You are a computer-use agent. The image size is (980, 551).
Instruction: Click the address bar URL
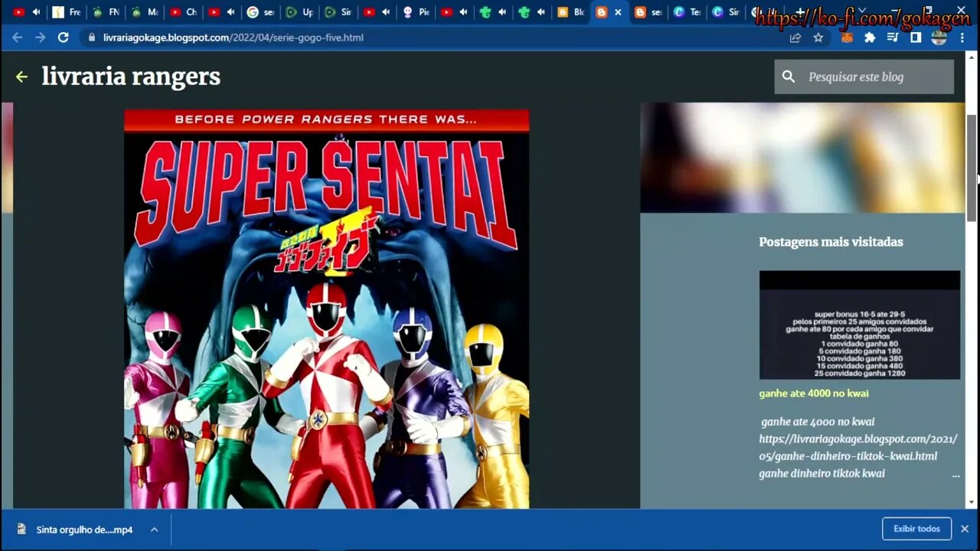click(234, 37)
